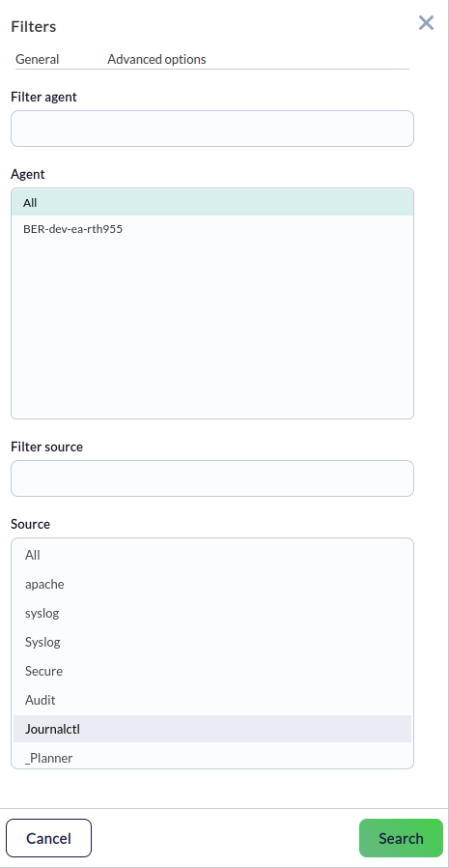Select All in the Agent list
The height and width of the screenshot is (868, 449).
pos(212,203)
